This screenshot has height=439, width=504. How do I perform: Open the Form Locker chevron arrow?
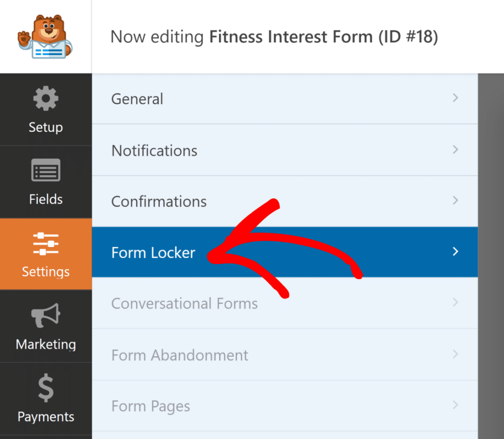pos(456,252)
